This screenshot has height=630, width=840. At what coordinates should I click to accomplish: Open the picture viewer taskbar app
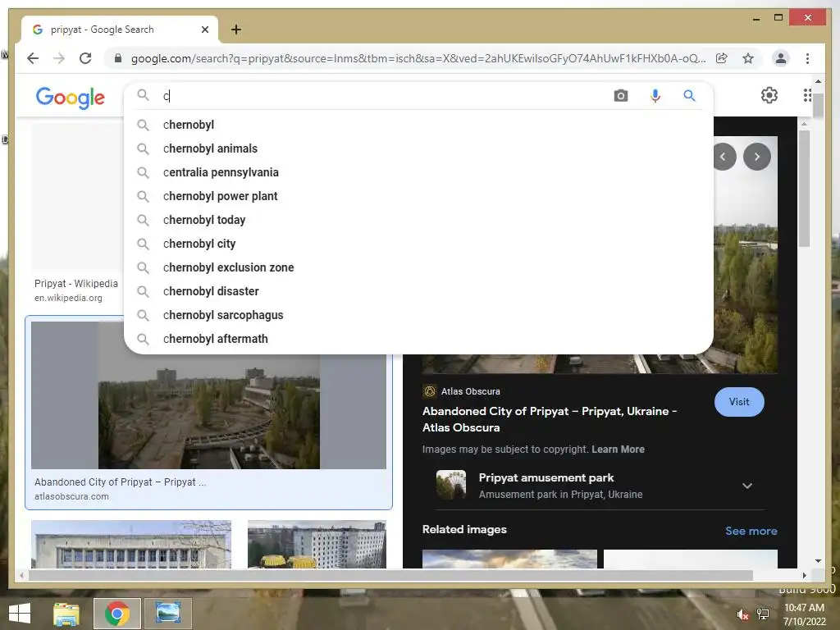(x=167, y=614)
